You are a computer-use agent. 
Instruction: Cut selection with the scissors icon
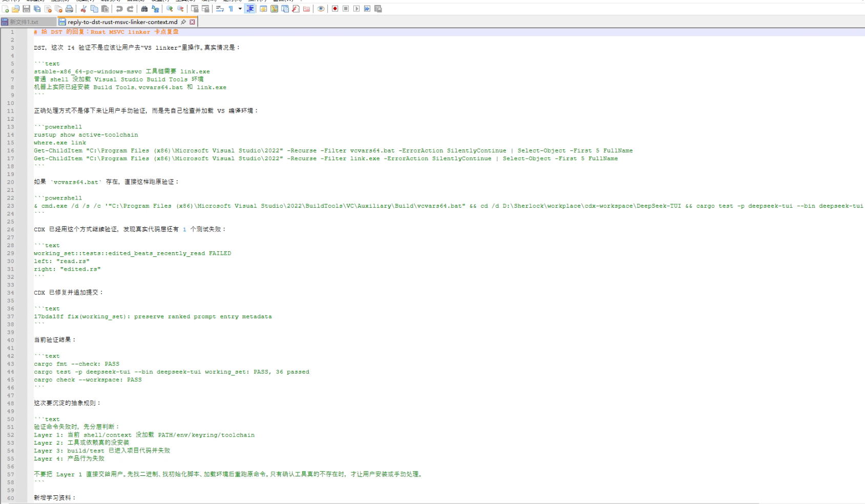(x=83, y=9)
